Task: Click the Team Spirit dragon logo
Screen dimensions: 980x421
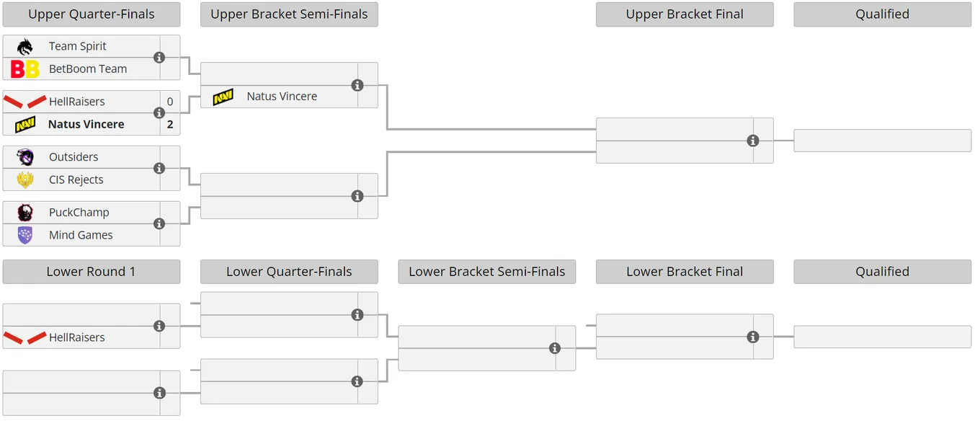Action: pyautogui.click(x=25, y=47)
